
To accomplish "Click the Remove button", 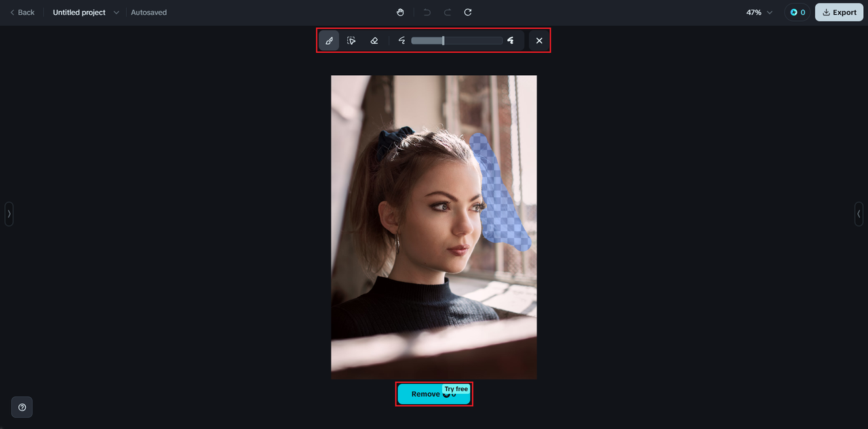I will click(434, 394).
